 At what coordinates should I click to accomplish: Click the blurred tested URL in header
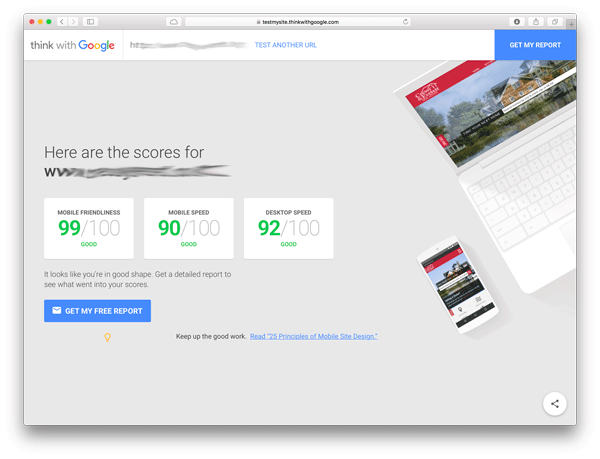point(188,45)
